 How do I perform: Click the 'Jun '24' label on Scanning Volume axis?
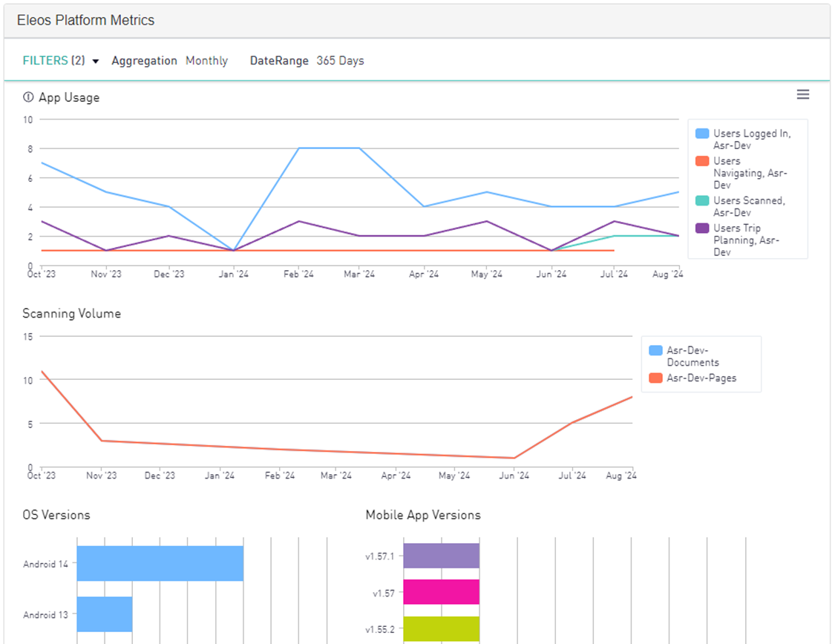click(x=514, y=476)
